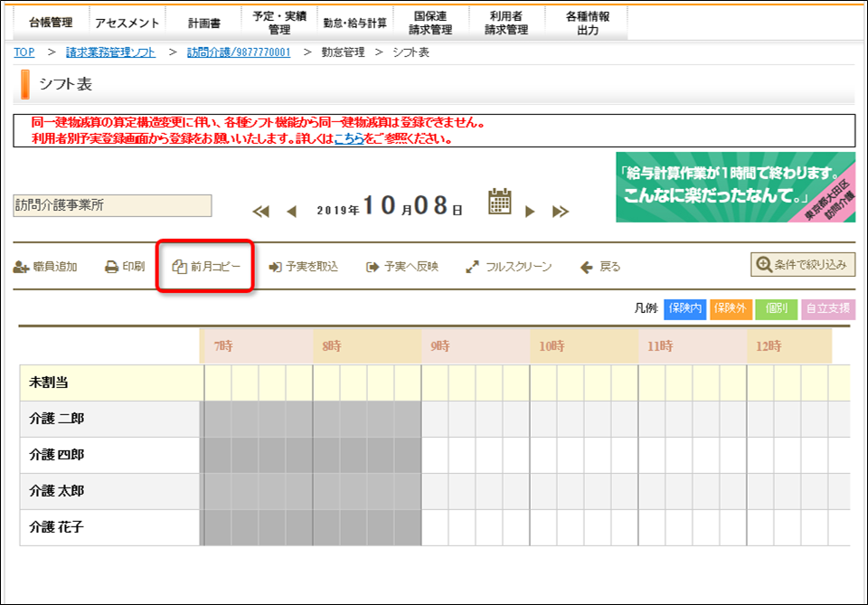Open the 計画書 menu
Image resolution: width=868 pixels, height=605 pixels.
point(203,23)
